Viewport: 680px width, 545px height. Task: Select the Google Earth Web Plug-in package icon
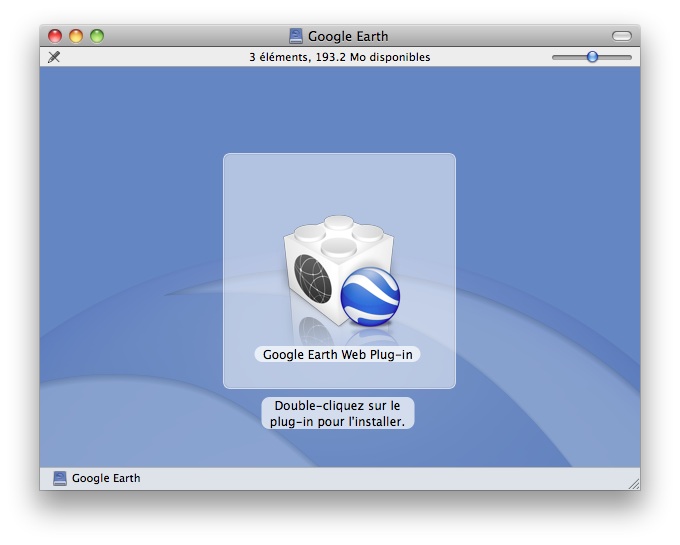click(x=342, y=271)
